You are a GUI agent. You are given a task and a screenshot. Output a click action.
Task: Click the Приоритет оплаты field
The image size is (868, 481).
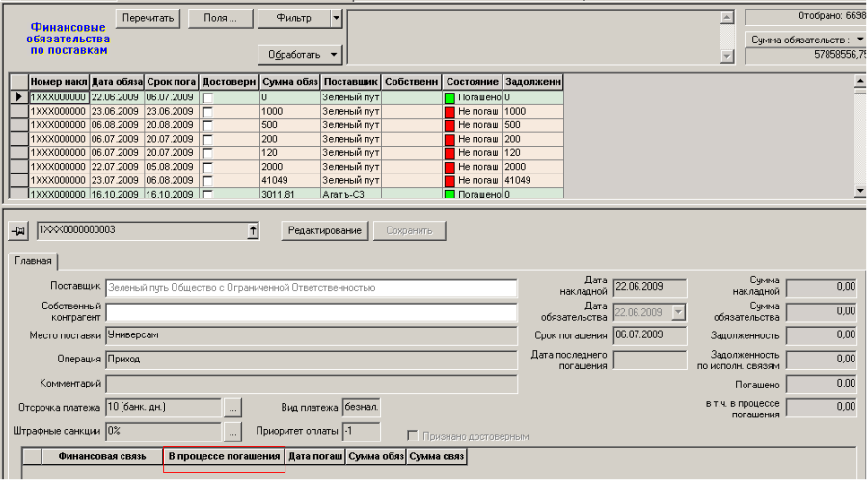[362, 431]
